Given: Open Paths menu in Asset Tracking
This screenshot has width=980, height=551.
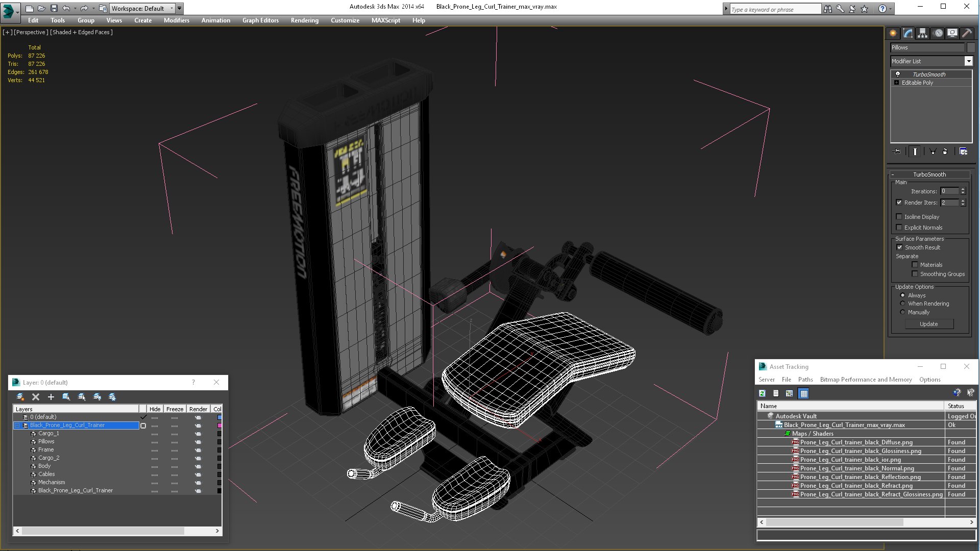Looking at the screenshot, I should click(805, 380).
